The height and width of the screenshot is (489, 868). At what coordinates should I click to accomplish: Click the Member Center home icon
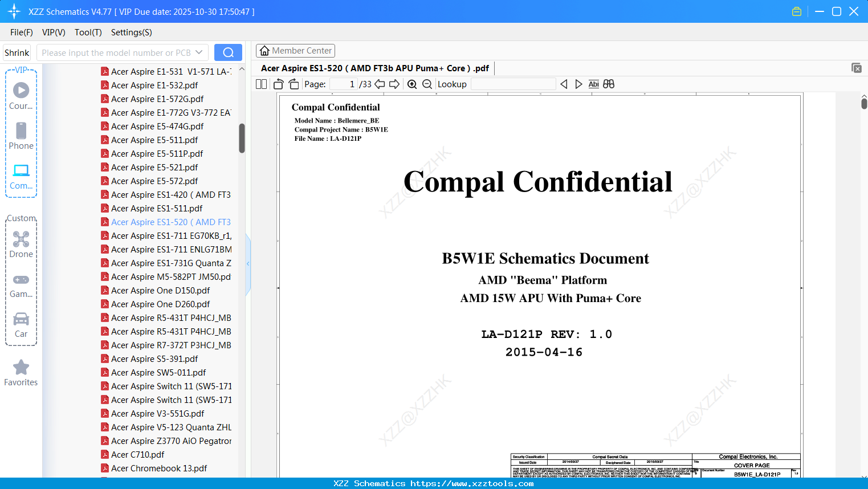[x=264, y=51]
